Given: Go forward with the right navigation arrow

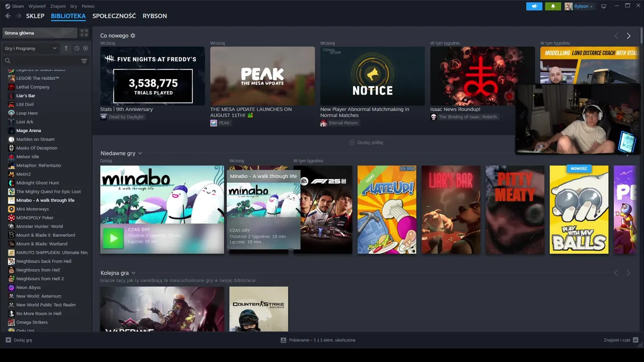Looking at the screenshot, I should coord(18,16).
